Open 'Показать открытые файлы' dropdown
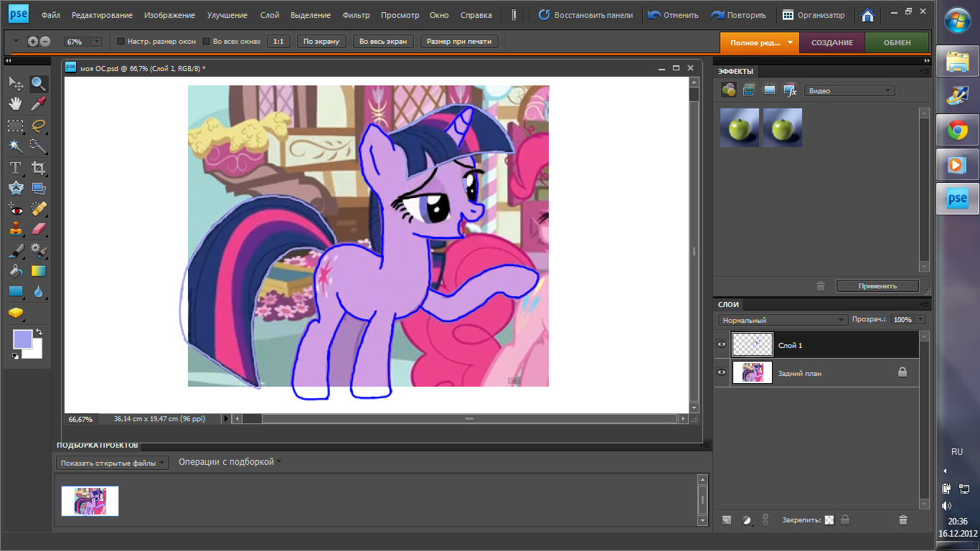The image size is (980, 551). pos(113,463)
